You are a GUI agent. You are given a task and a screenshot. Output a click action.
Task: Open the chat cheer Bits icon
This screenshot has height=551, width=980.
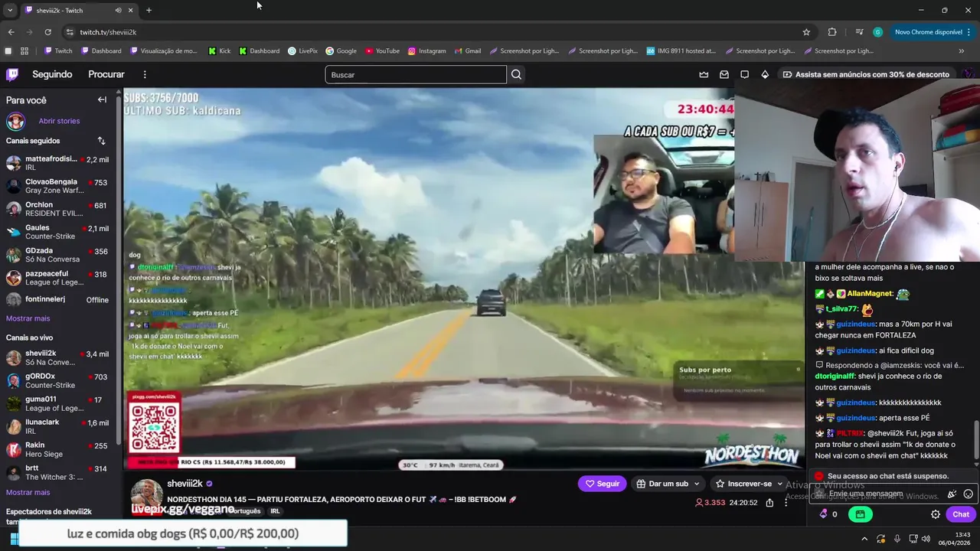click(x=952, y=494)
